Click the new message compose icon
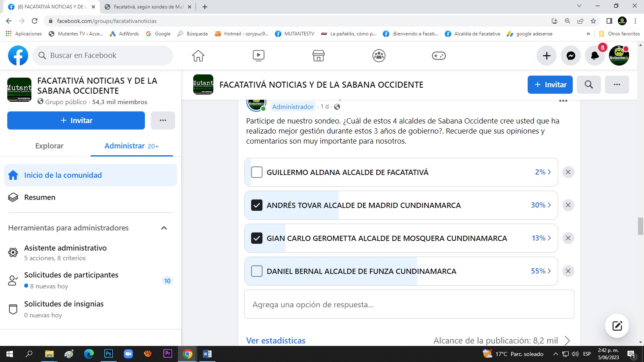Image resolution: width=644 pixels, height=362 pixels. pos(617,326)
